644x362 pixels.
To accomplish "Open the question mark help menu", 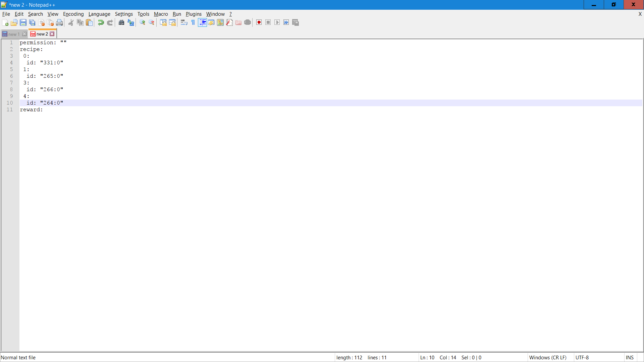I will coord(230,14).
